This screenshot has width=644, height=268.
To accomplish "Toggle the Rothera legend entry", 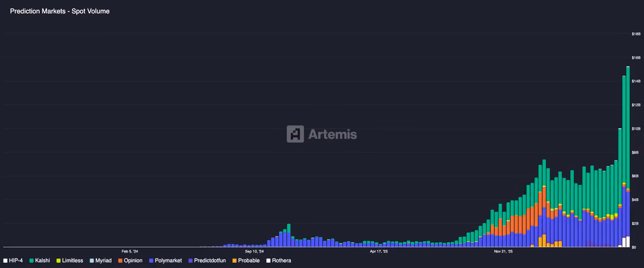I will (x=280, y=260).
